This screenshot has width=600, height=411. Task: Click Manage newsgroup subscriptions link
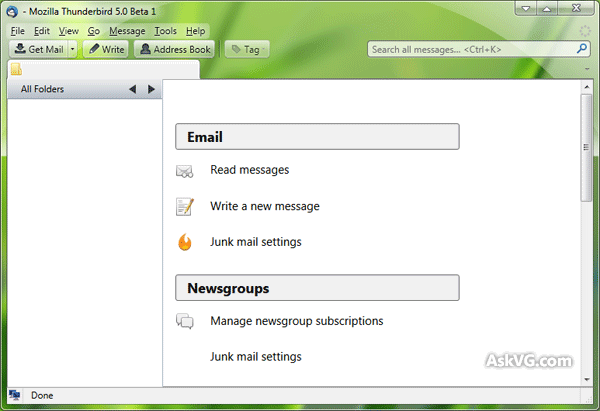(297, 321)
